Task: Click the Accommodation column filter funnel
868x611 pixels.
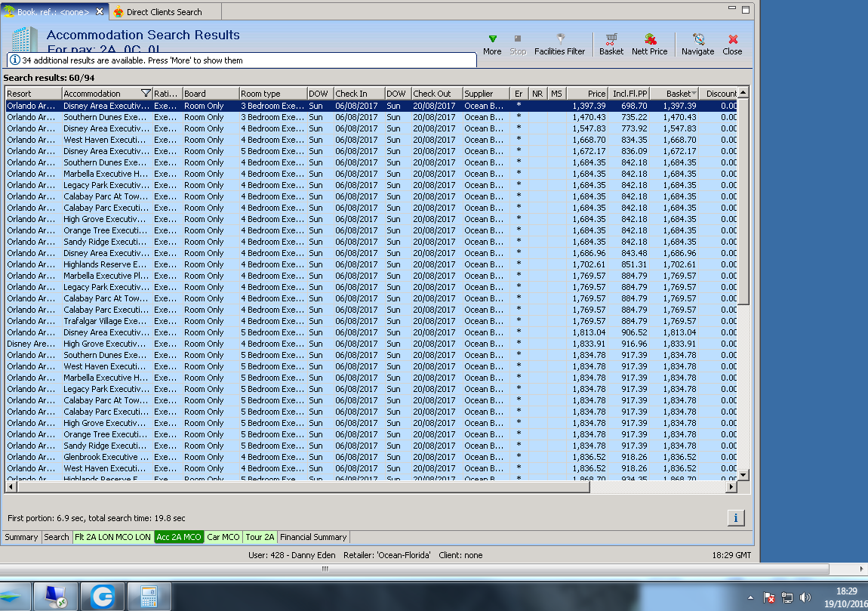Action: tap(146, 94)
